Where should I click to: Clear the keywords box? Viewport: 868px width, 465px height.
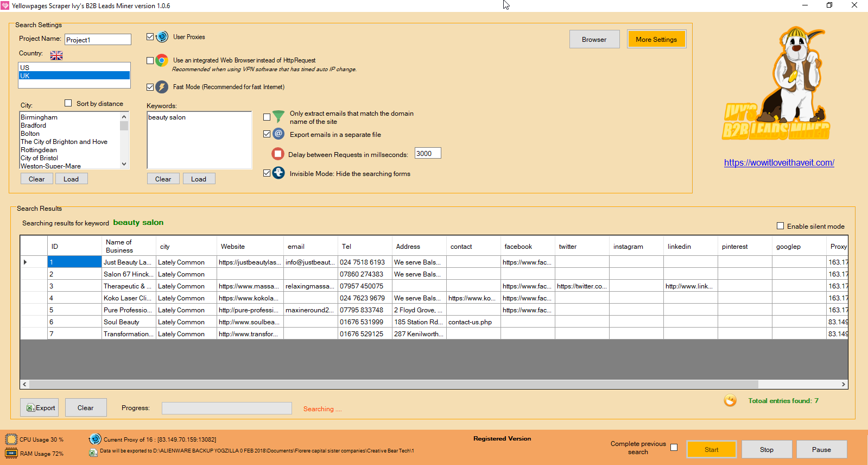(163, 179)
